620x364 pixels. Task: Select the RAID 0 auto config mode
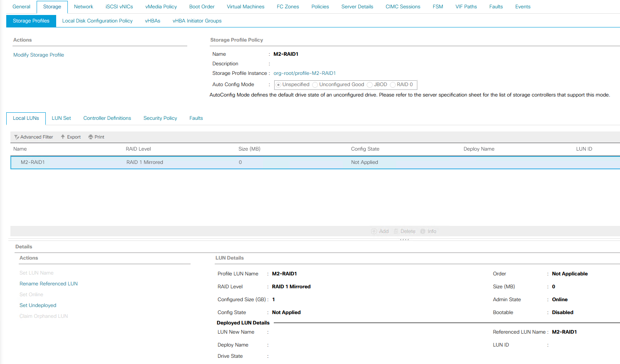pyautogui.click(x=392, y=84)
